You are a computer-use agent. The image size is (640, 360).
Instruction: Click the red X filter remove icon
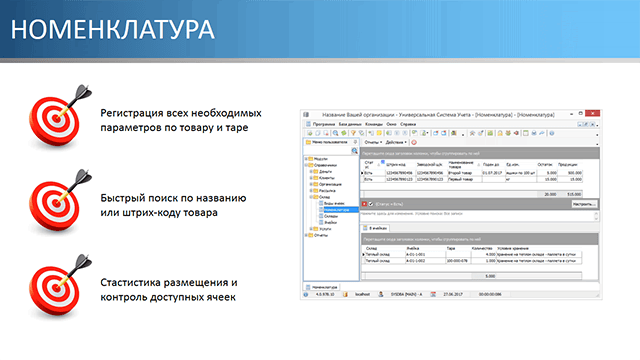pyautogui.click(x=364, y=204)
